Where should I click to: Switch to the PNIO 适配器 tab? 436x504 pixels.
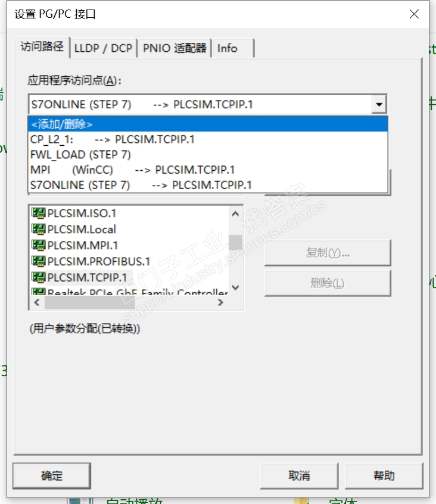(174, 48)
